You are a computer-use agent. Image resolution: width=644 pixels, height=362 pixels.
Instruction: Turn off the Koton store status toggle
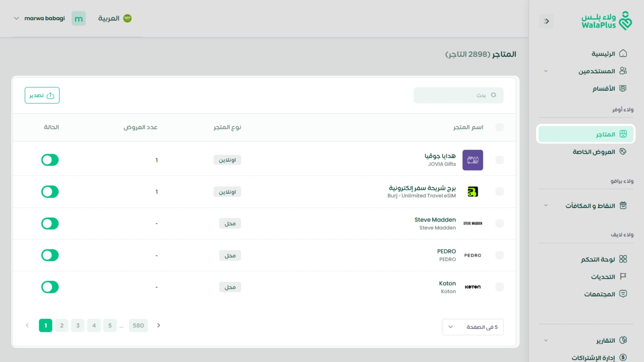point(50,287)
